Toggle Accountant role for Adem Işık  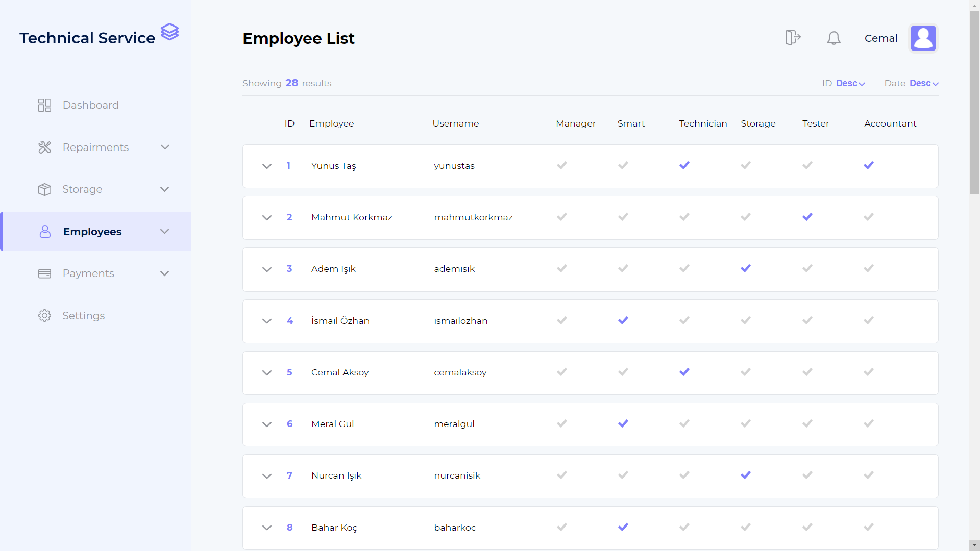pyautogui.click(x=869, y=268)
